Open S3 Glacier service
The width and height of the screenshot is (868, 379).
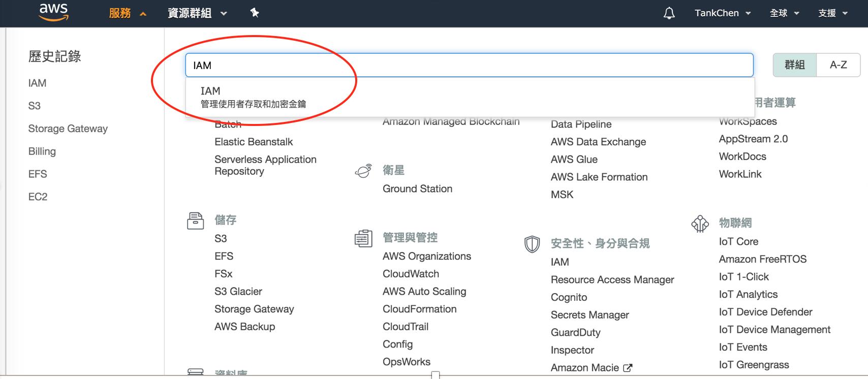(238, 292)
